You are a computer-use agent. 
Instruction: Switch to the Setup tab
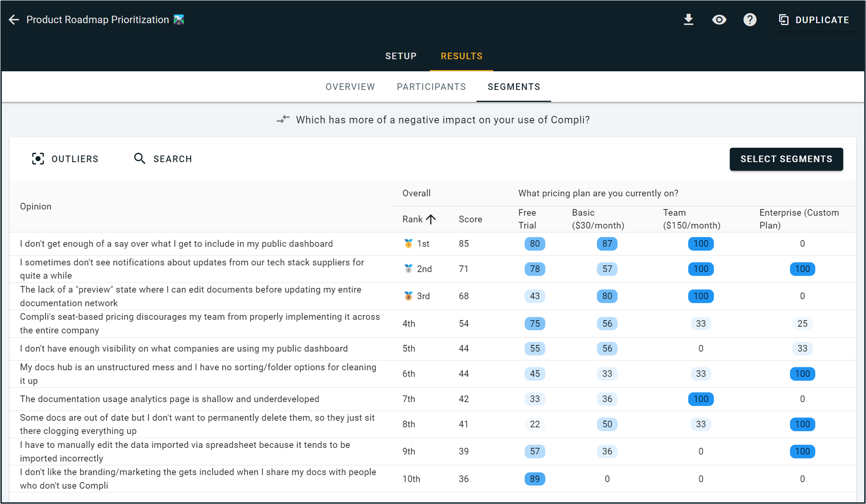401,56
